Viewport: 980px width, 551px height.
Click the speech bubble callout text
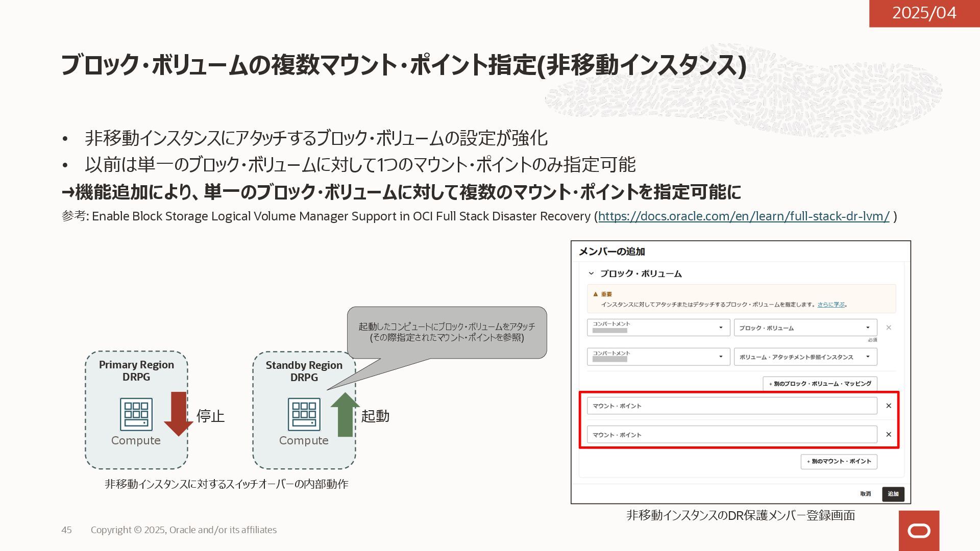click(x=447, y=332)
